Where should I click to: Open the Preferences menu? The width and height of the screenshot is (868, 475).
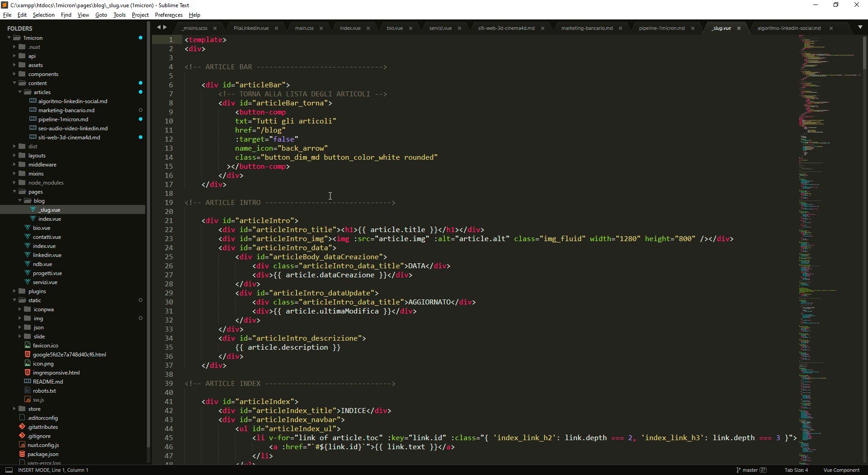[x=168, y=14]
